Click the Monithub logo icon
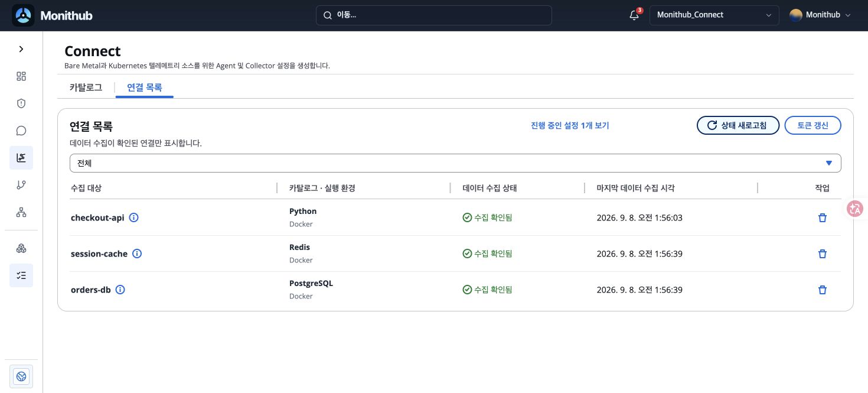 pyautogui.click(x=23, y=15)
